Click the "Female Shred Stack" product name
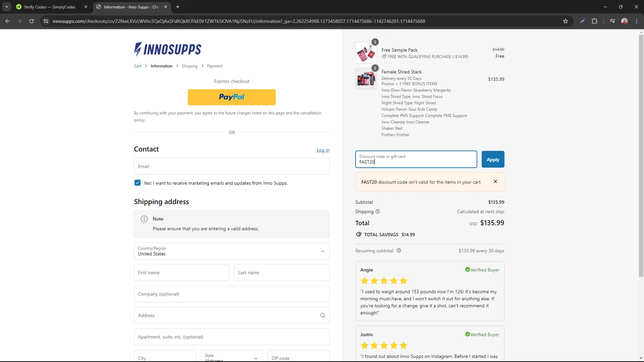The width and height of the screenshot is (644, 362). coord(401,72)
